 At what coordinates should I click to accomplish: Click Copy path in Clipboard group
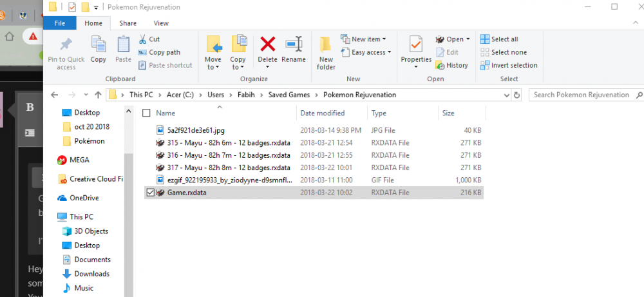(x=159, y=52)
